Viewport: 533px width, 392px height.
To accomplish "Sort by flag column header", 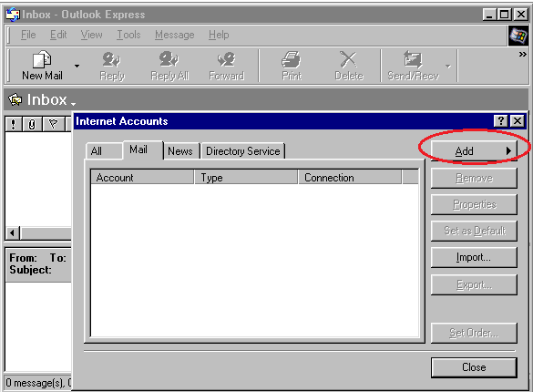I will tap(53, 124).
